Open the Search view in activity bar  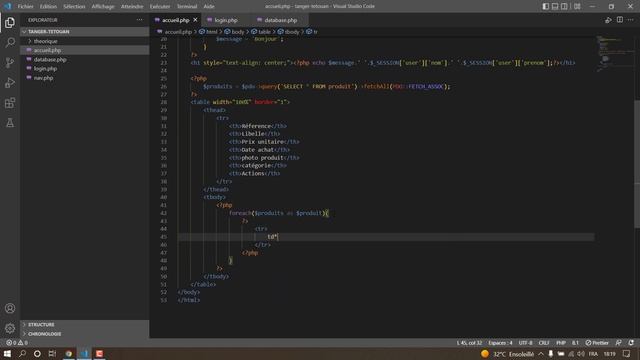pos(10,42)
